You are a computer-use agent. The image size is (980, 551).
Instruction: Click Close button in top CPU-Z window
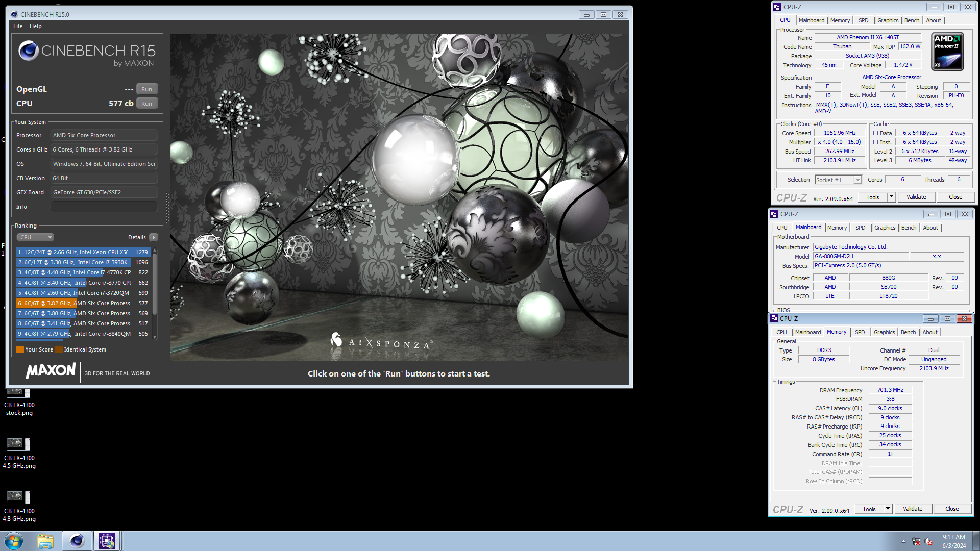(x=955, y=197)
